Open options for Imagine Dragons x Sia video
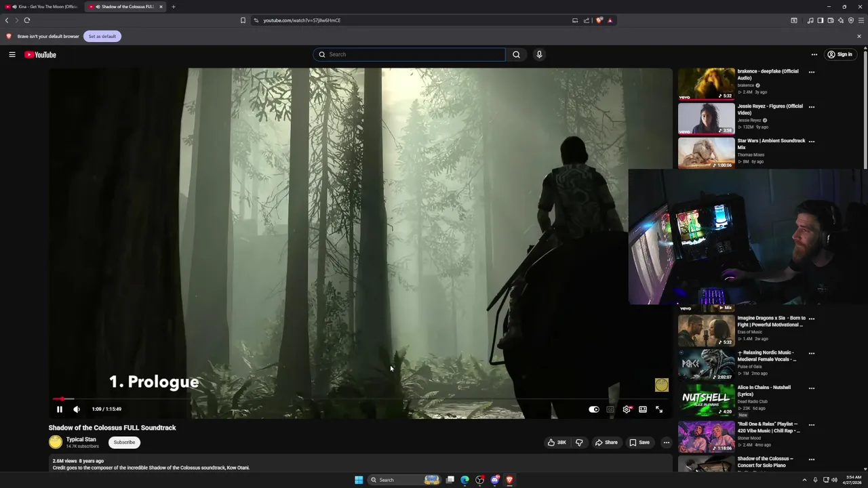Screen dimensions: 868x488 coord(812,319)
